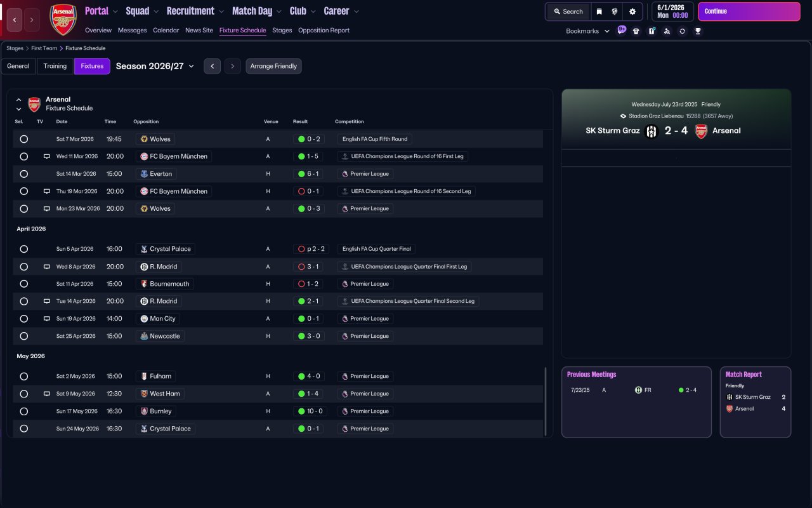Click the bookmark icon beside Search
812x508 pixels.
coord(599,11)
